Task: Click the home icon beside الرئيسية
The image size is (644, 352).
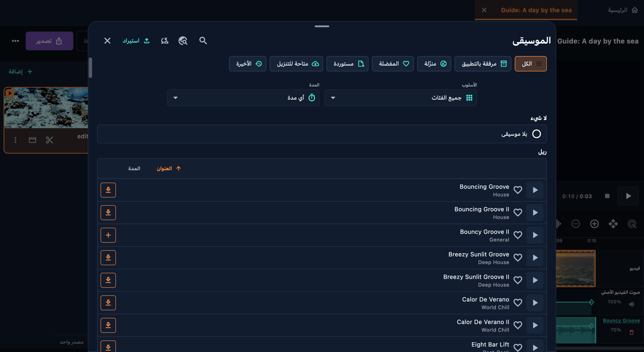Action: 635,10
